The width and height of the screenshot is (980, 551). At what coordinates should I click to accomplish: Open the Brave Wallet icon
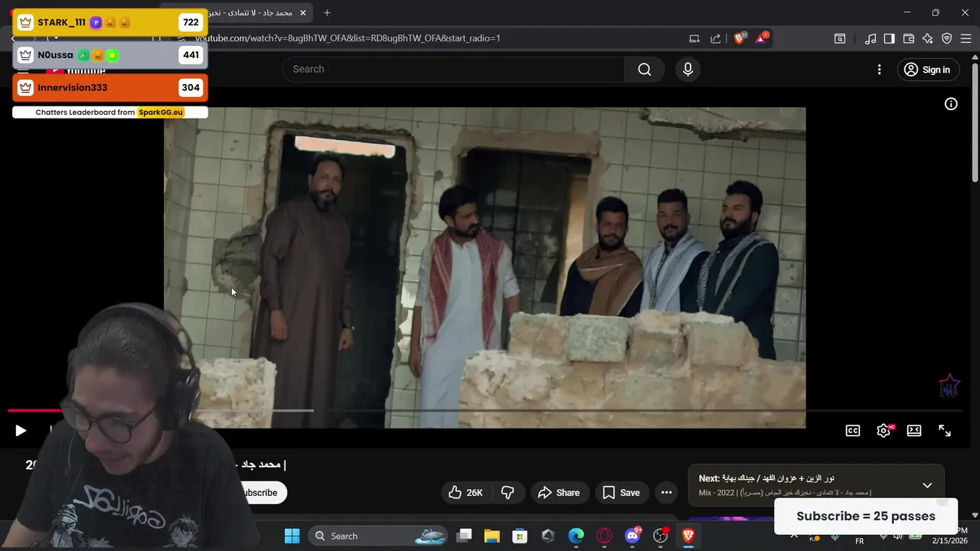(909, 38)
